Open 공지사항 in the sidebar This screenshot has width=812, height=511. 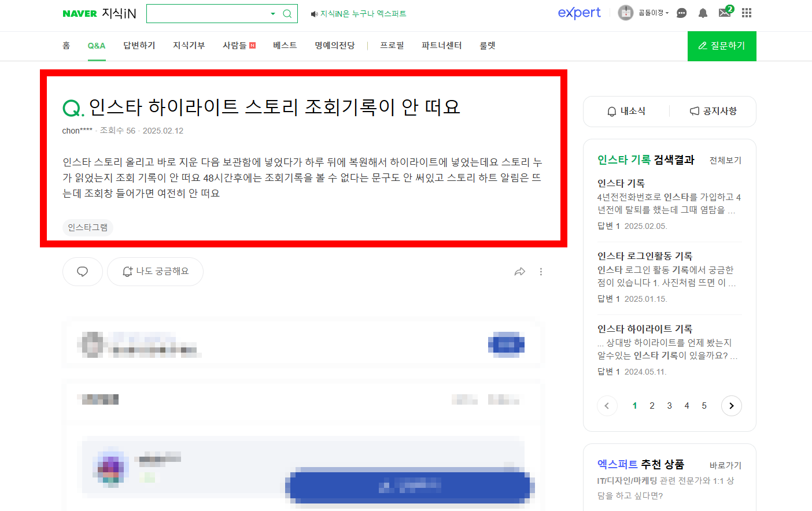[713, 111]
